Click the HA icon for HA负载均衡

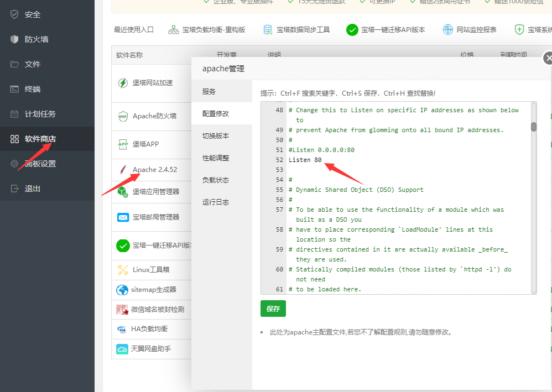pyautogui.click(x=122, y=330)
